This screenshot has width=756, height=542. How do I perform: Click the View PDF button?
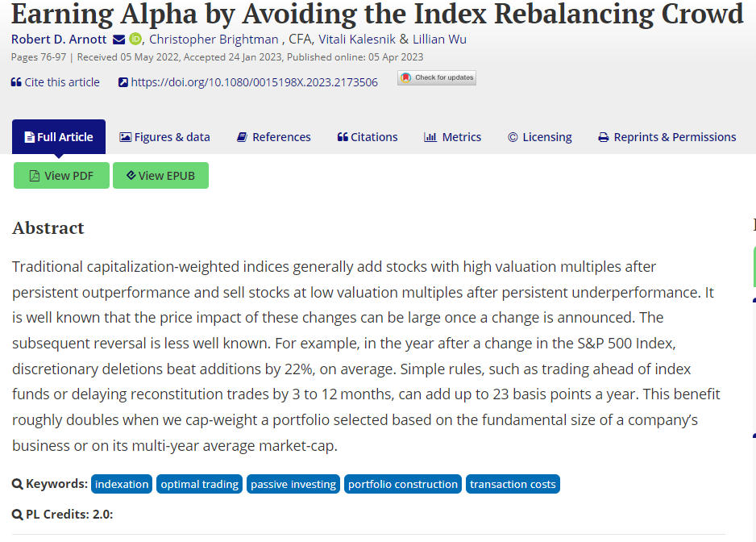(62, 176)
